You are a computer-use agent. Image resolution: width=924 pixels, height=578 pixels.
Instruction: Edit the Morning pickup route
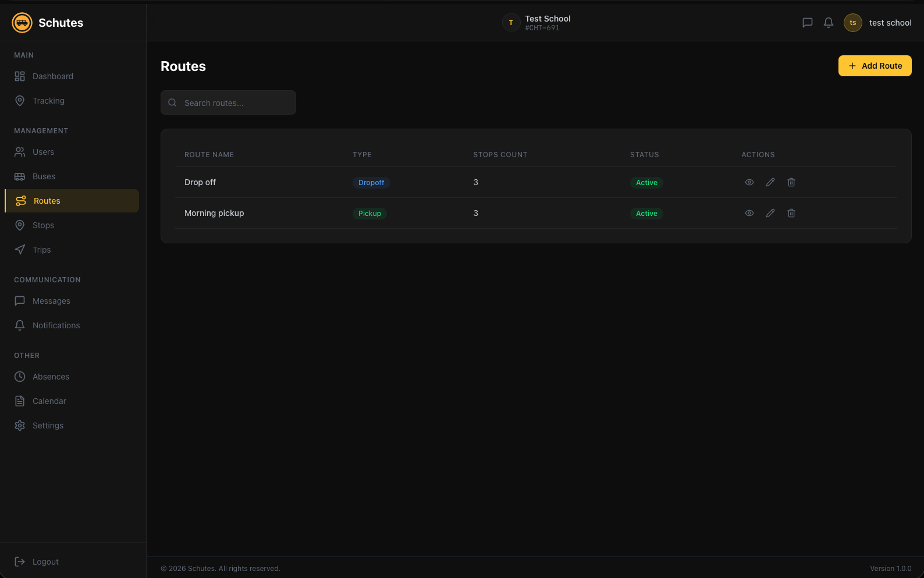770,213
